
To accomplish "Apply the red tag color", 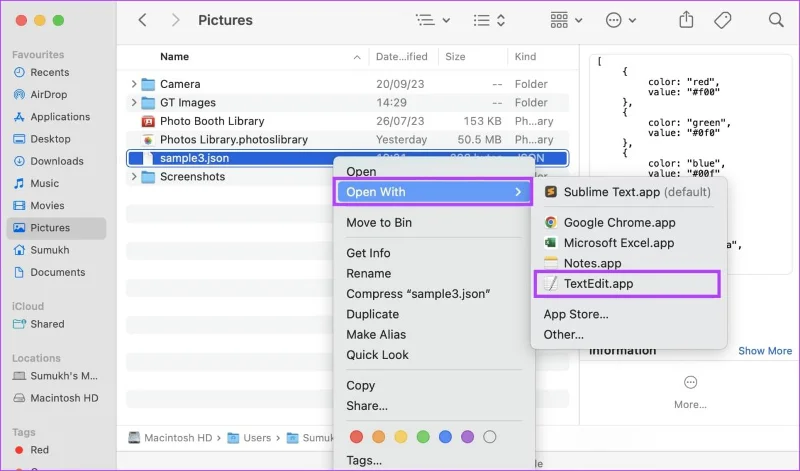I will click(x=356, y=437).
